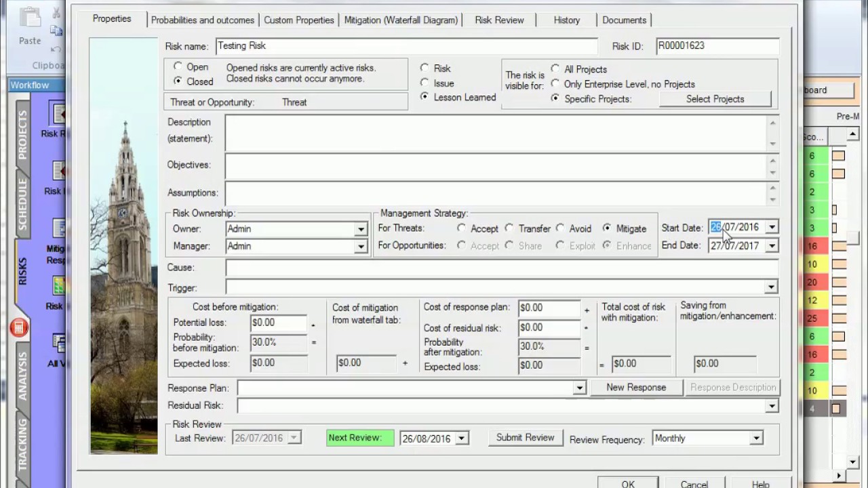Expand the Owner dropdown
Viewport: 868px width, 488px height.
[x=361, y=229]
